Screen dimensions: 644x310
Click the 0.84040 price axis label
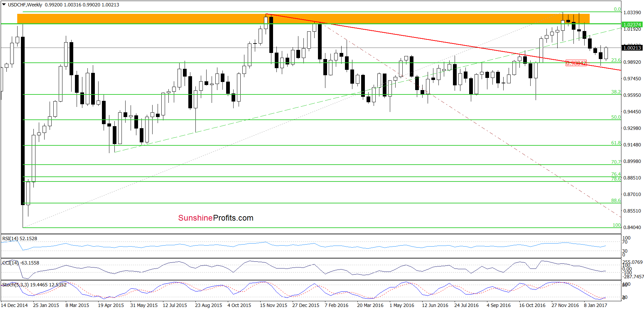click(632, 227)
